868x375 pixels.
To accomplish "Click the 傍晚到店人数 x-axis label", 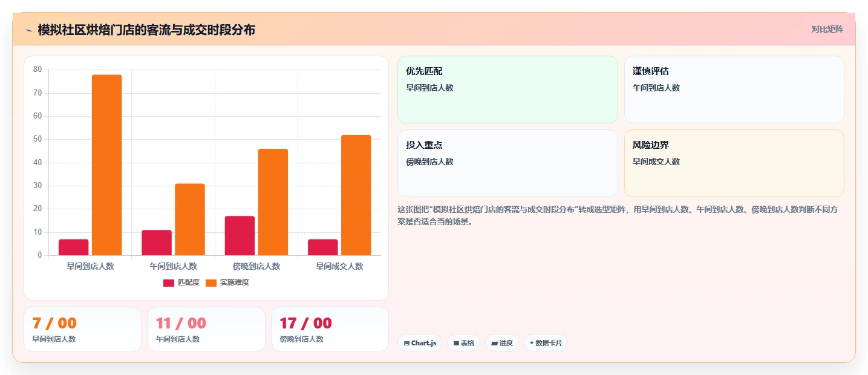I will 256,266.
